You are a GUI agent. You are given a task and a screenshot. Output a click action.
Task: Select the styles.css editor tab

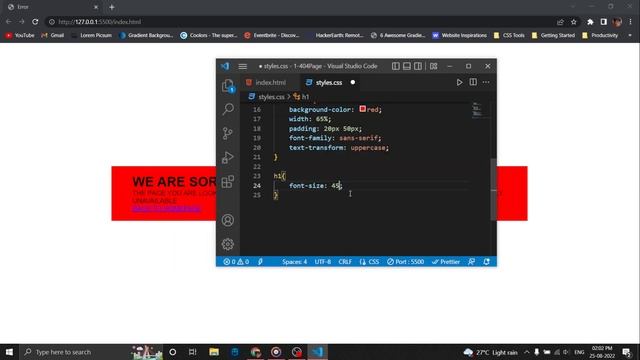pos(329,82)
